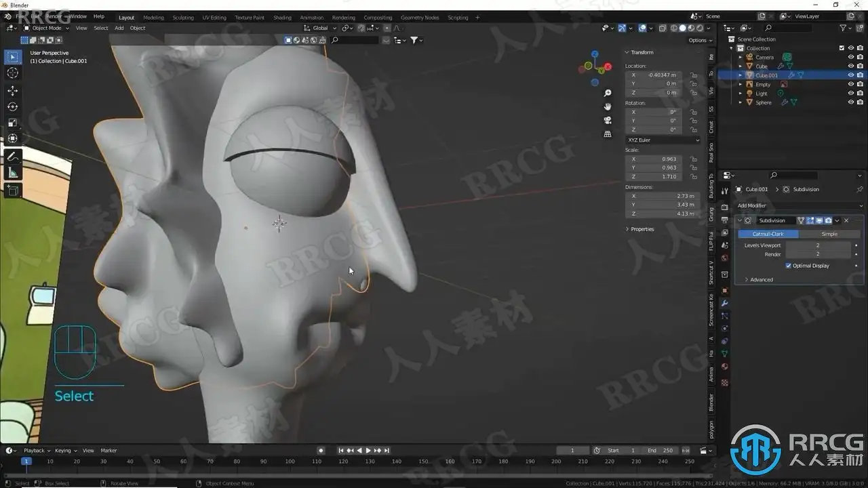Hide the Sphere object in viewport
Screen dimensions: 868x488
coord(851,102)
